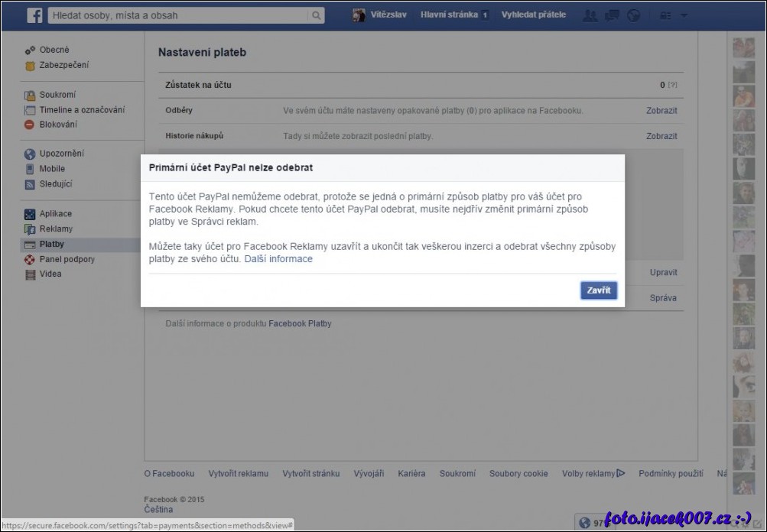
Task: Select Blokování in the settings sidebar
Action: click(58, 125)
